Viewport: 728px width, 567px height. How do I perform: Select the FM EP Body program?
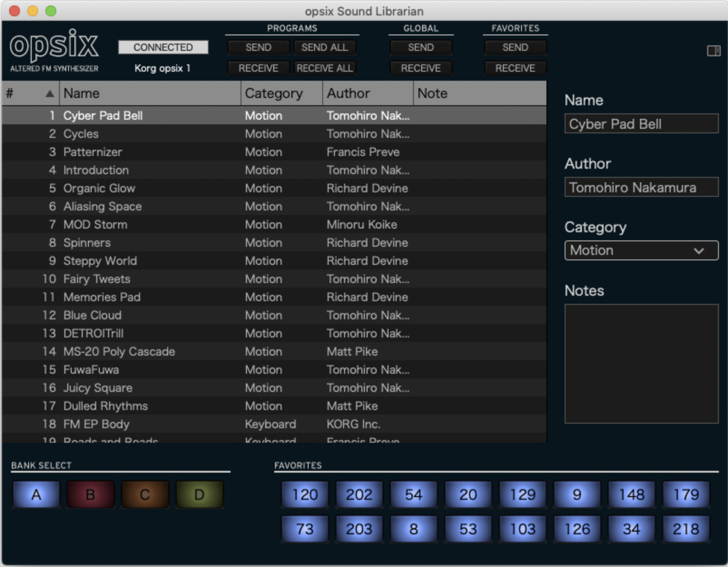274,424
